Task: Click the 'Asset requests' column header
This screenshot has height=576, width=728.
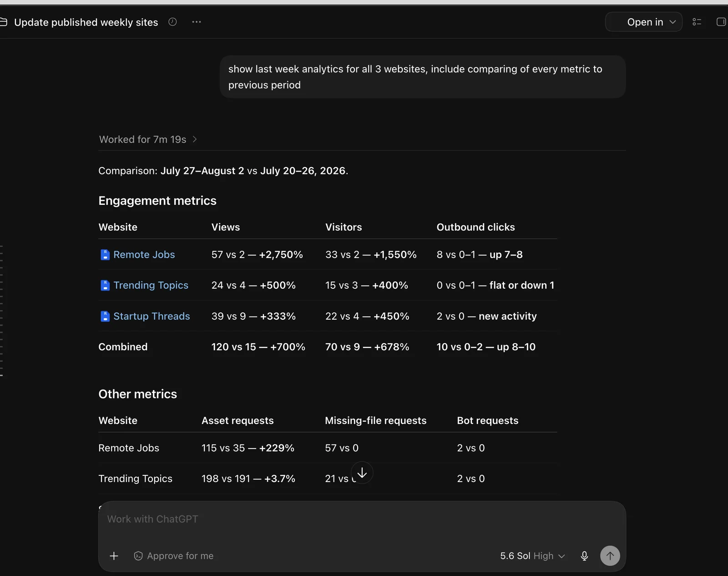Action: point(238,421)
